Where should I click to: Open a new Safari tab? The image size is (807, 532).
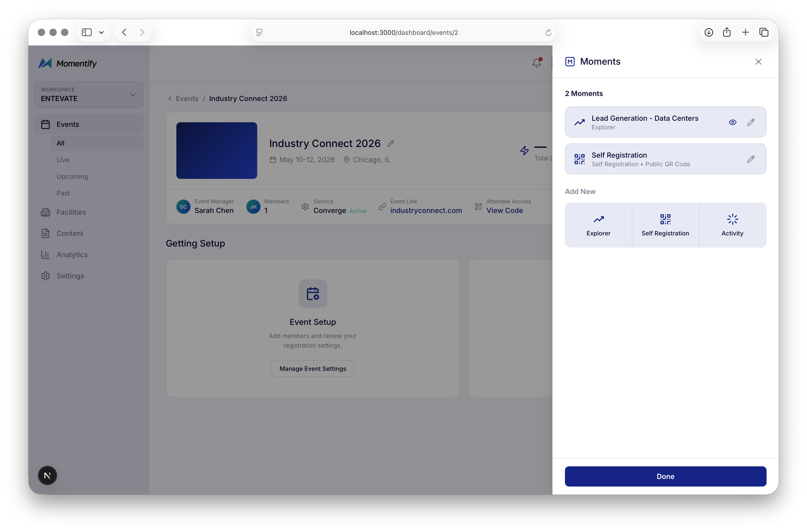coord(745,32)
